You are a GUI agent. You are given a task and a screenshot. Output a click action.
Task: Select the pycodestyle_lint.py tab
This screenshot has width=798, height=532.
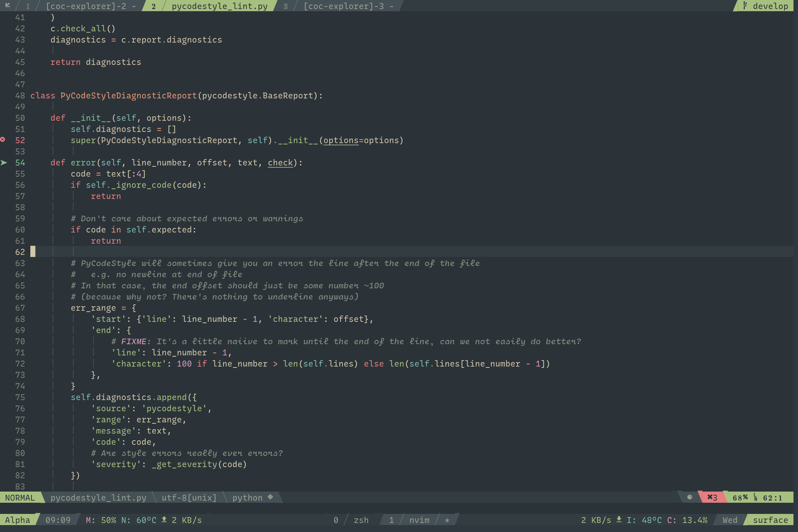tap(219, 6)
